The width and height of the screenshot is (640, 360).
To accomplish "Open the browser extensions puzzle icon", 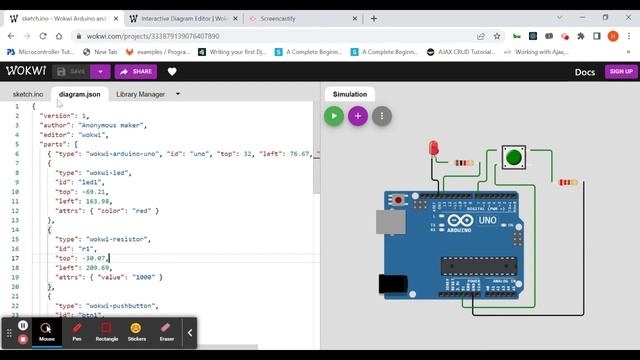I will click(581, 36).
